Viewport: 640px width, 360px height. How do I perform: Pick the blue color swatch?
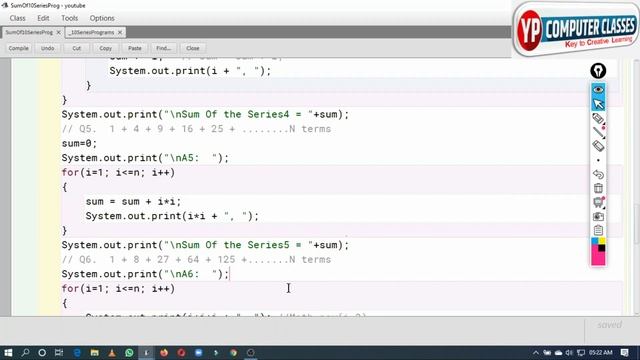595,241
